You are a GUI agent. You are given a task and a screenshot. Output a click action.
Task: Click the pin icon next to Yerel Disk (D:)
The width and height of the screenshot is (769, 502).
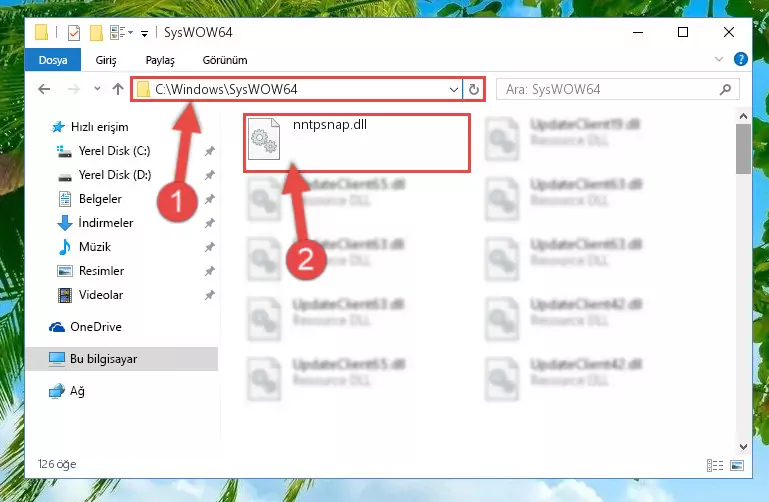coord(209,175)
